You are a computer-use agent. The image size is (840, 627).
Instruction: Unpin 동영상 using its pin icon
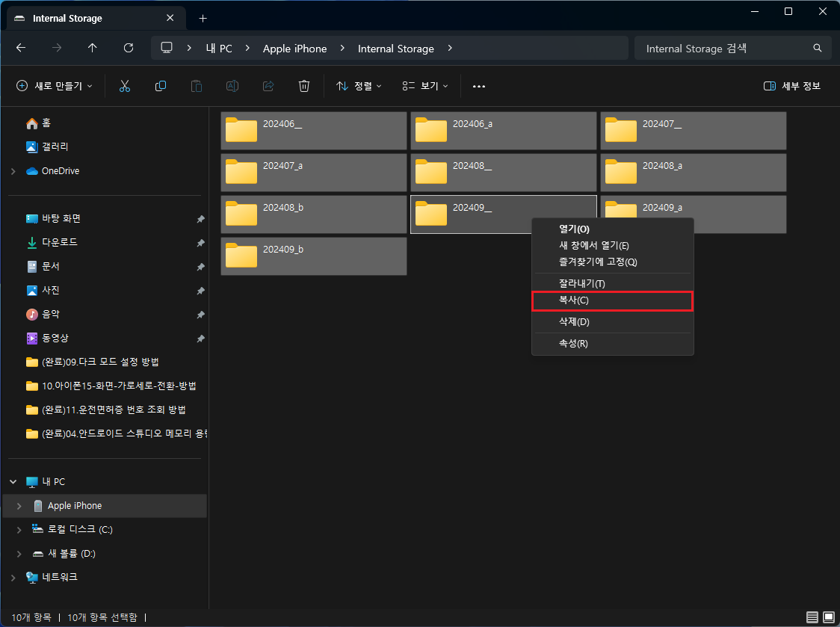[x=200, y=339]
